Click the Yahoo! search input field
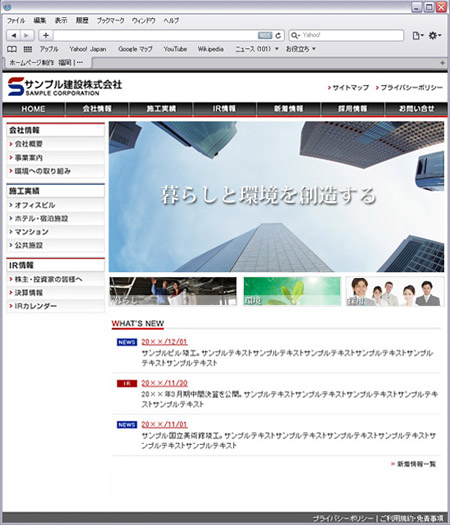 pyautogui.click(x=346, y=35)
